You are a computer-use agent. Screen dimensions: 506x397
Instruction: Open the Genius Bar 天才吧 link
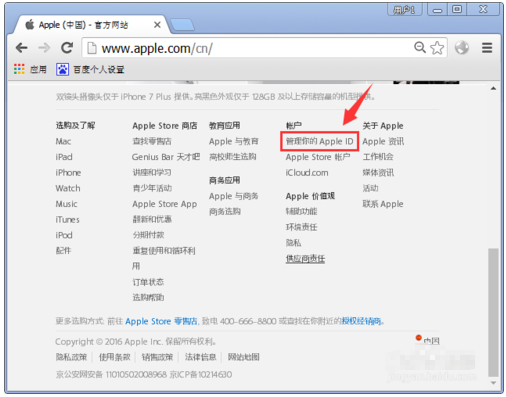(166, 157)
